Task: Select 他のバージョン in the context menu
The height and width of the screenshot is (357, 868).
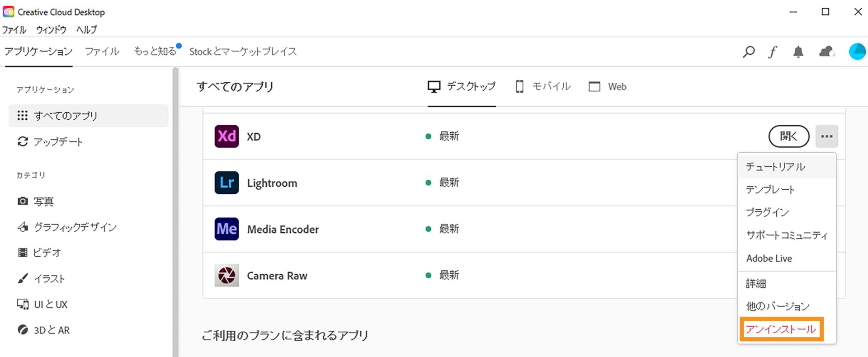Action: (x=777, y=306)
